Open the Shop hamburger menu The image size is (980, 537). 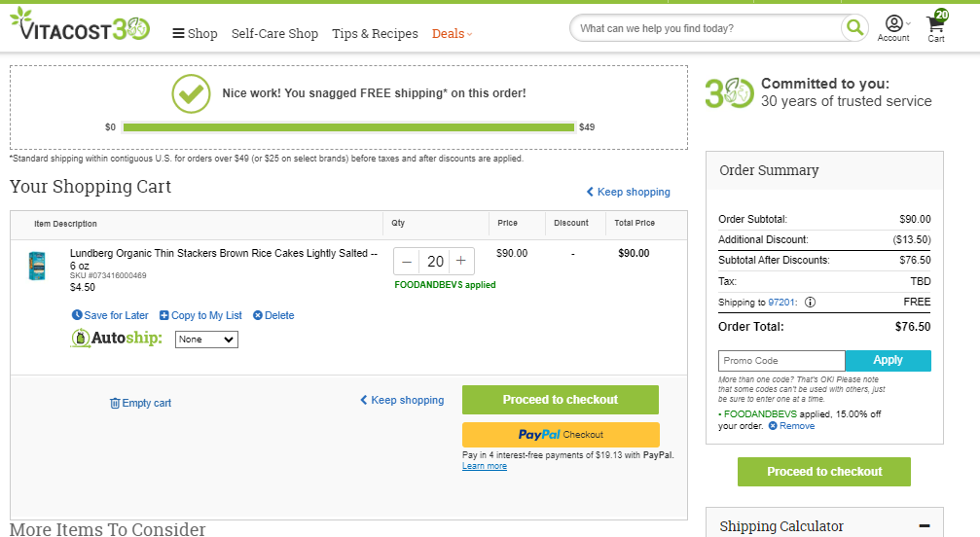(x=195, y=34)
